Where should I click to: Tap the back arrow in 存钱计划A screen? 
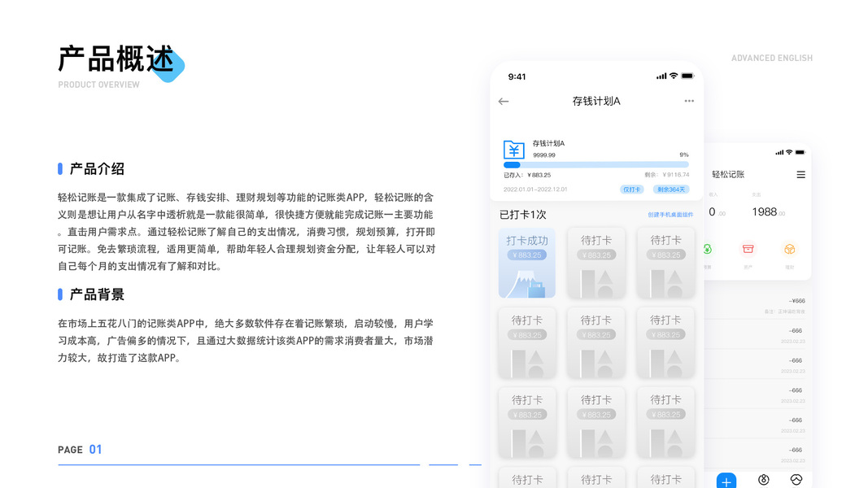(x=504, y=101)
